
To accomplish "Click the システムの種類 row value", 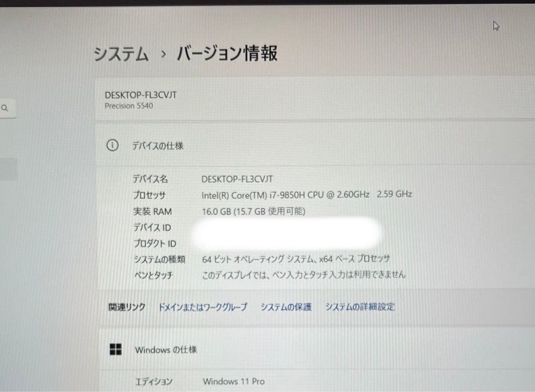I will pyautogui.click(x=296, y=259).
